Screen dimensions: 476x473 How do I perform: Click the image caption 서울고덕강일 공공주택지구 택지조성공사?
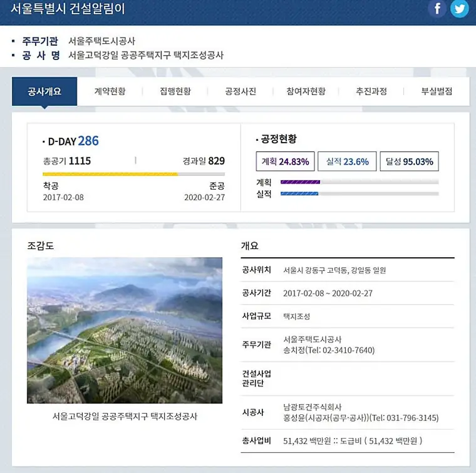point(125,416)
